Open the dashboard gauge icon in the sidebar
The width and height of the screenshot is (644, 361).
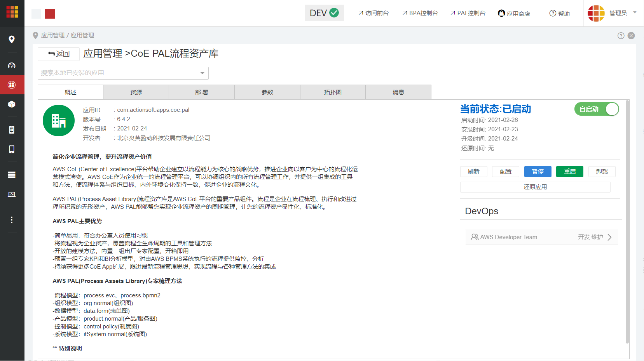click(12, 65)
